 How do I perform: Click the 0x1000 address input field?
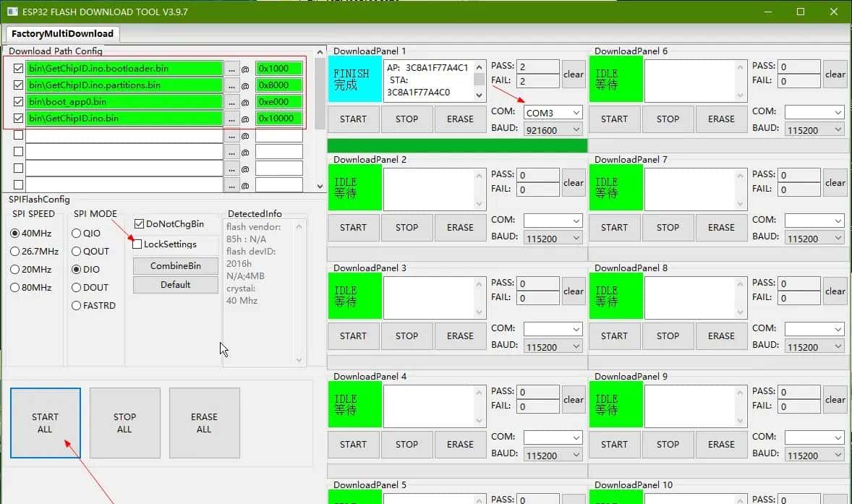click(278, 69)
